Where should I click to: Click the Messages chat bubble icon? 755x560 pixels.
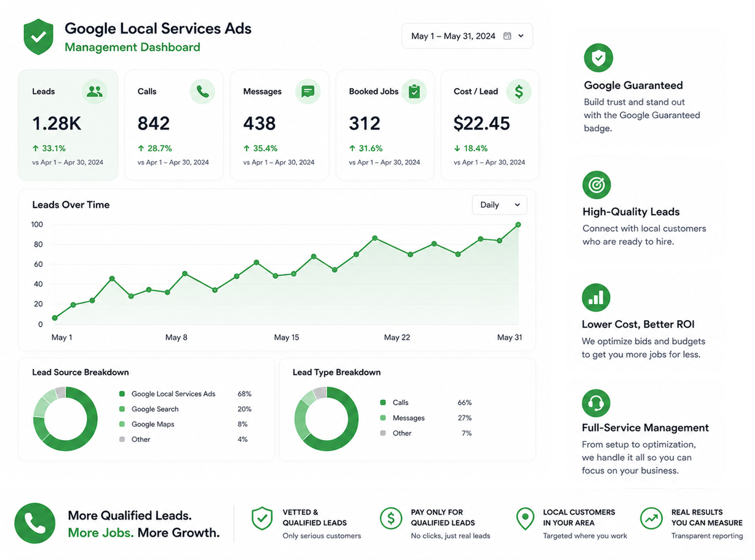pyautogui.click(x=308, y=91)
